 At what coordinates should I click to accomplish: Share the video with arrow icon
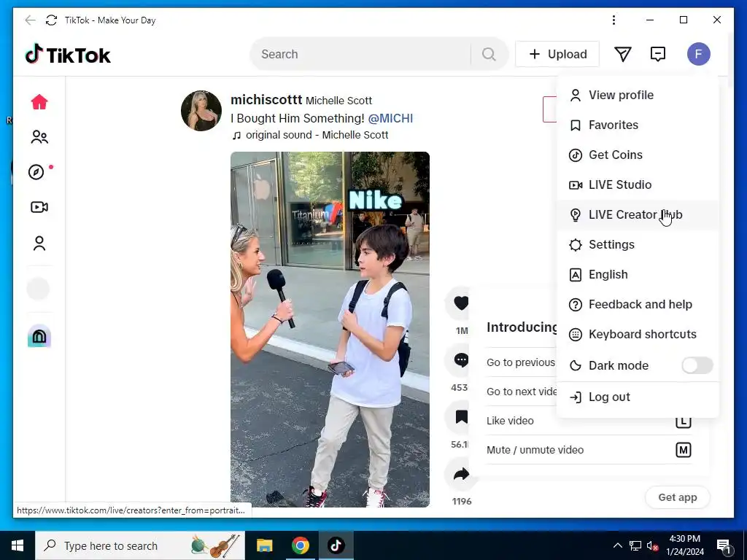[x=461, y=474]
